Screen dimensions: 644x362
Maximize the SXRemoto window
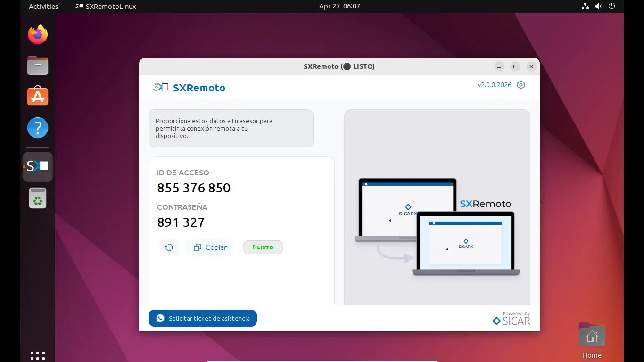tap(515, 66)
